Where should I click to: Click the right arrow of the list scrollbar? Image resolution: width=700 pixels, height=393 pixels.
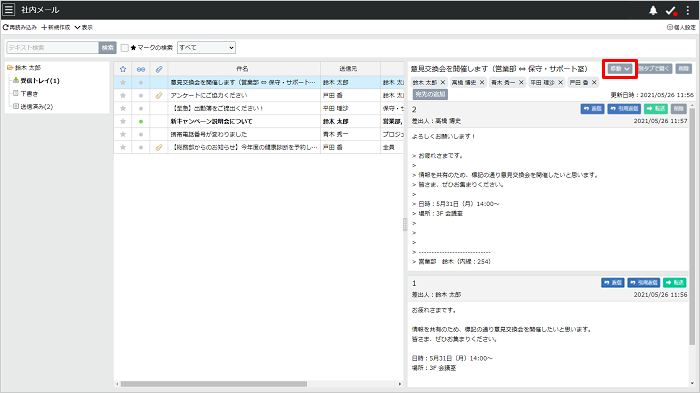pyautogui.click(x=400, y=384)
